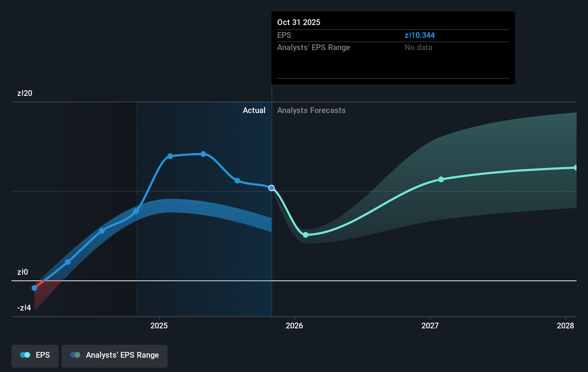Switch to the Actual section label

(254, 110)
